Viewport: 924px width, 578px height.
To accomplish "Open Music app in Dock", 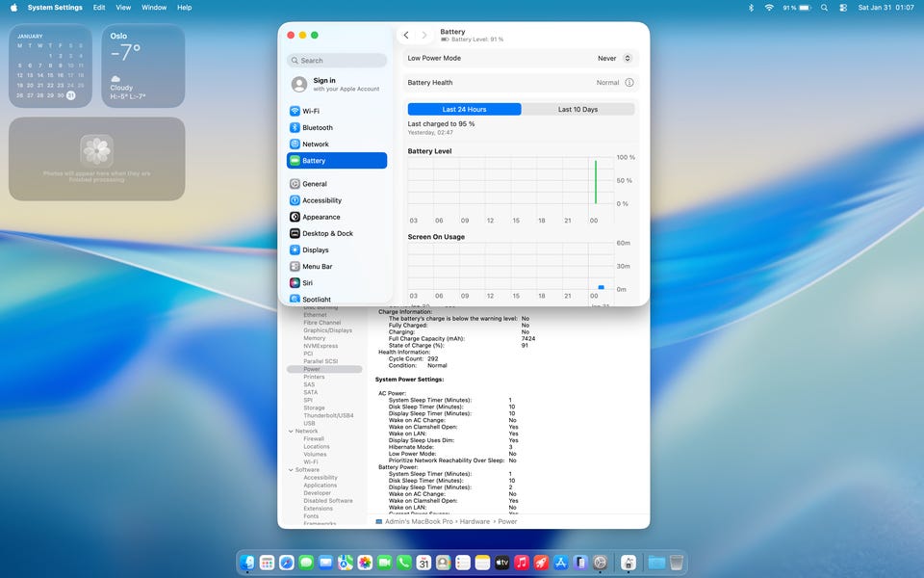I will [x=522, y=562].
